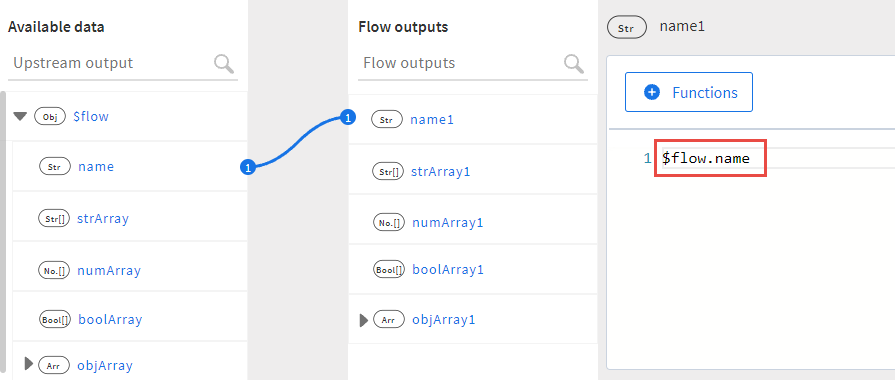The image size is (895, 380).
Task: Expand the objArray1 node in Flow outputs
Action: coord(364,320)
